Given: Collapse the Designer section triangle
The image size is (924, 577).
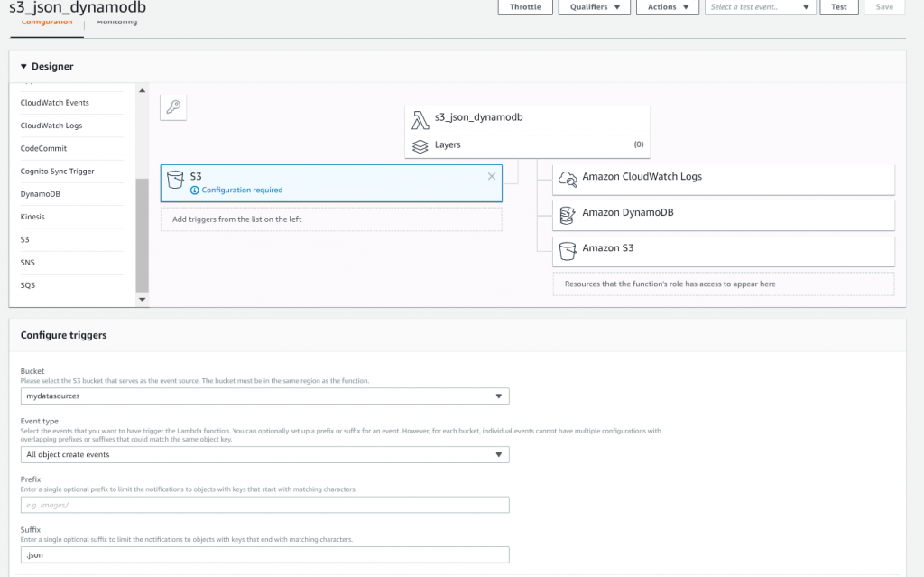Looking at the screenshot, I should 23,67.
